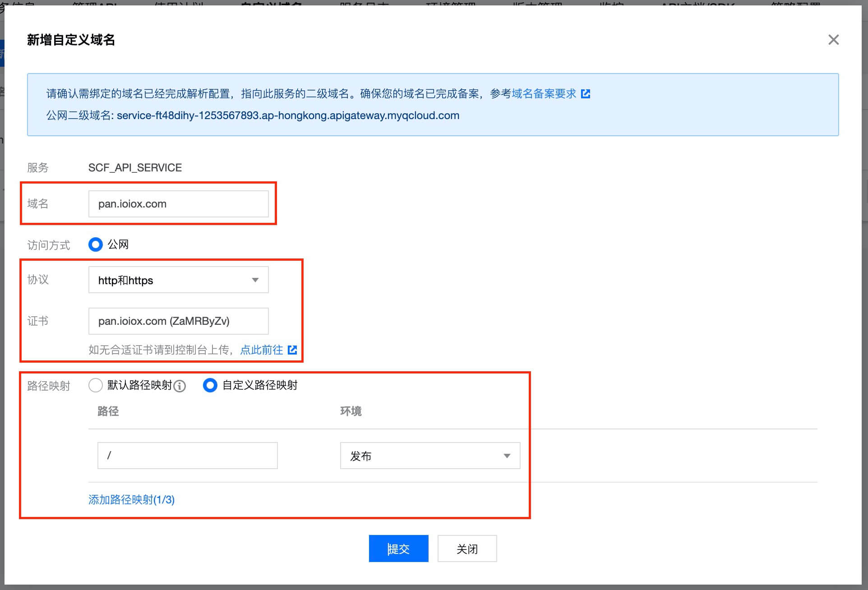
Task: Open 域名备案要求 link
Action: tap(544, 94)
